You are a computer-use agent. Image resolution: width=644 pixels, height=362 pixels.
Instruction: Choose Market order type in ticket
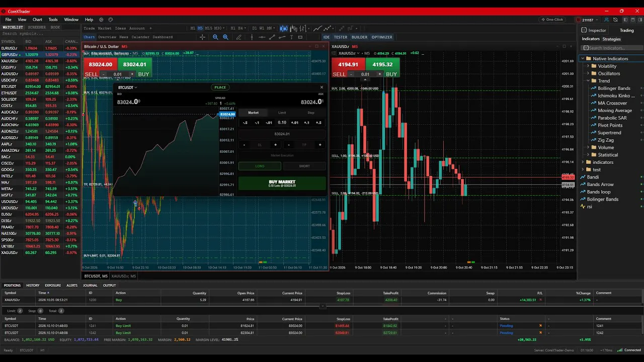[253, 113]
